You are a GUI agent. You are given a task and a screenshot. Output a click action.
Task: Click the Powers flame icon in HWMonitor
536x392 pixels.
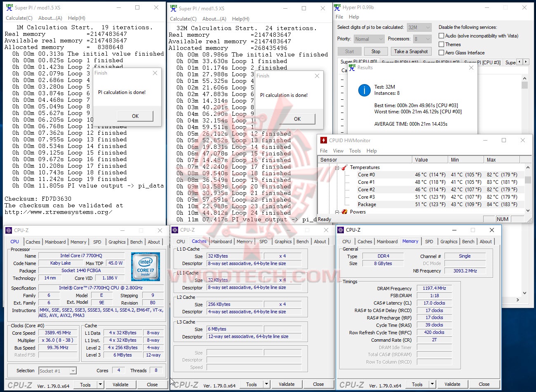[344, 212]
